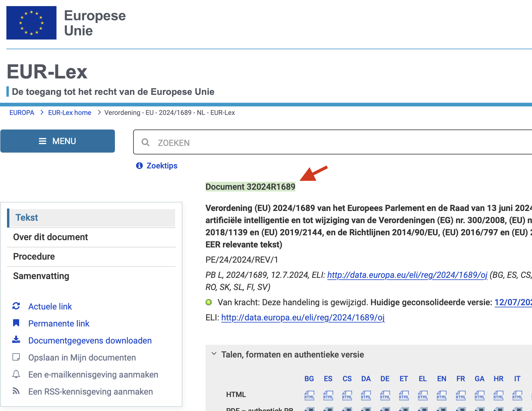Click Een e-mailkennisgeving aanmaken
This screenshot has height=411, width=532.
click(93, 375)
